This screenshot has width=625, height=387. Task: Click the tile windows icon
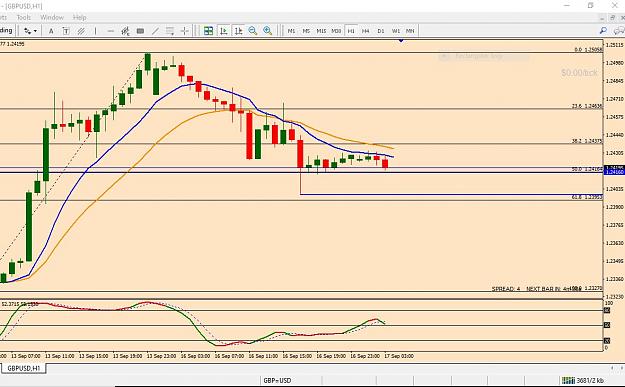pos(208,31)
